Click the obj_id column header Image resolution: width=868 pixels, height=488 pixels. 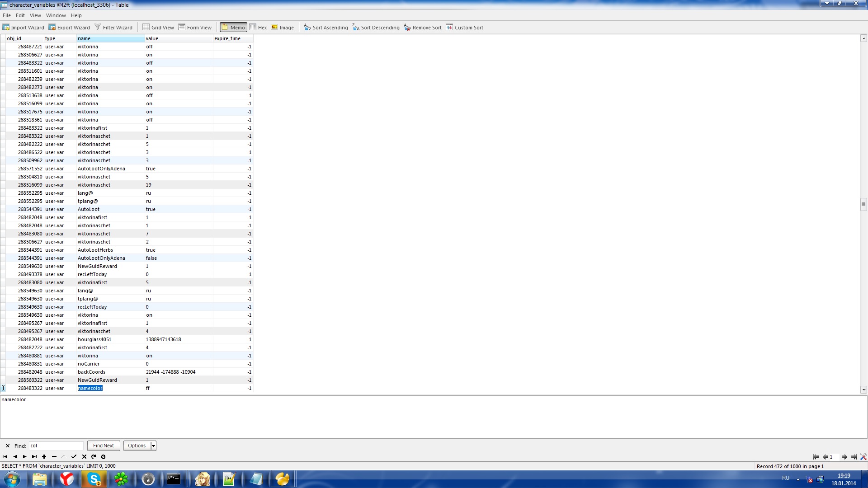coord(25,38)
